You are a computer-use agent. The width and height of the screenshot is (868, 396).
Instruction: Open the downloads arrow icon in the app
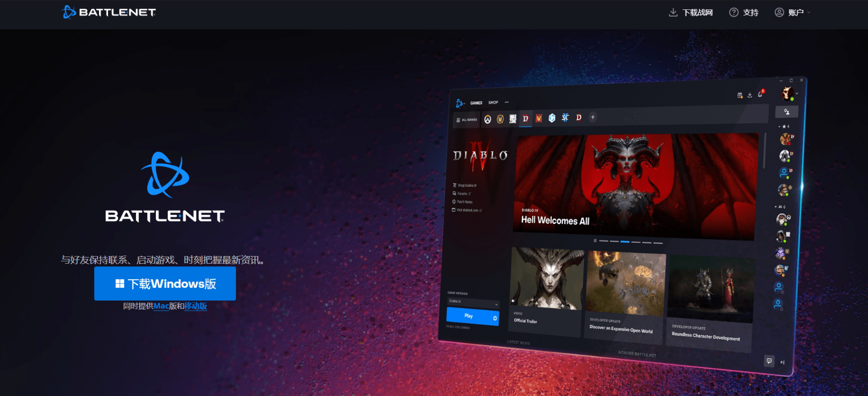point(750,95)
